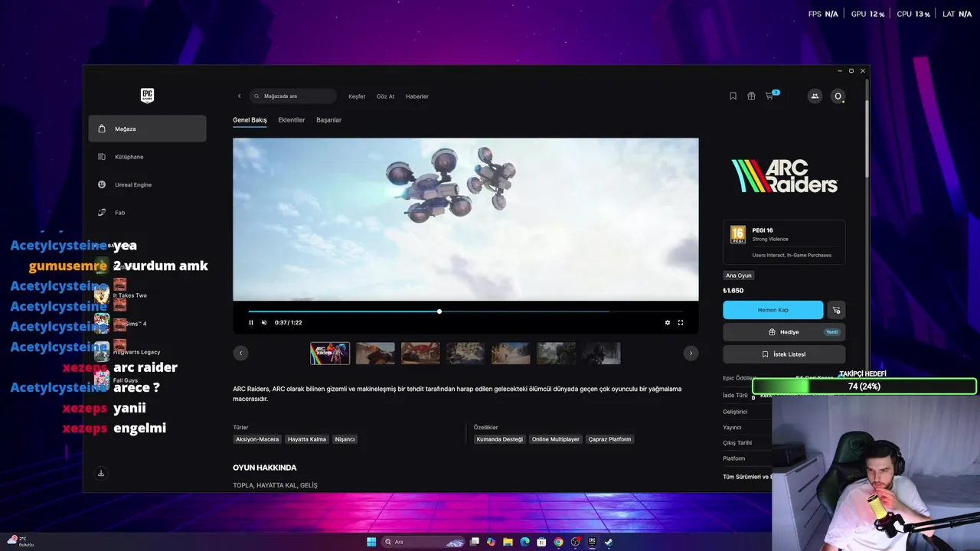Open Copilot from the taskbar
Viewport: 980px width, 551px height.
coord(491,542)
